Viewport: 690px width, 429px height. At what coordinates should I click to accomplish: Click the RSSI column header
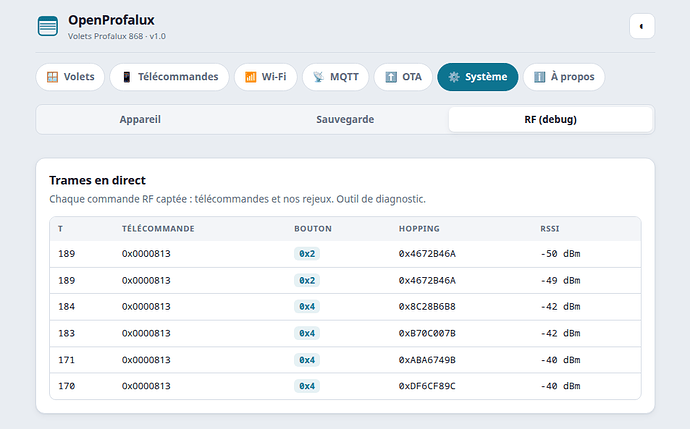550,229
